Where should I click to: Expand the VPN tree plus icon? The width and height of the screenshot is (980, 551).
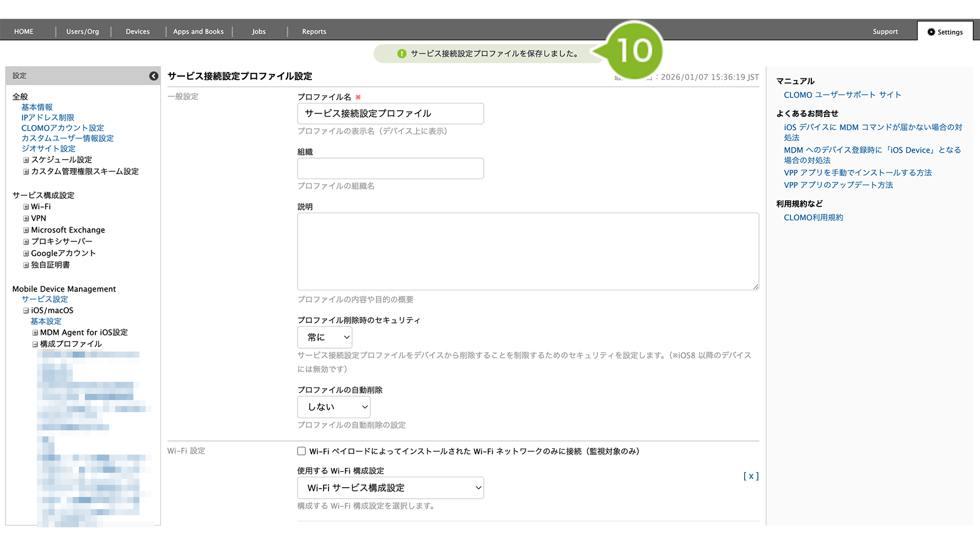(x=26, y=219)
